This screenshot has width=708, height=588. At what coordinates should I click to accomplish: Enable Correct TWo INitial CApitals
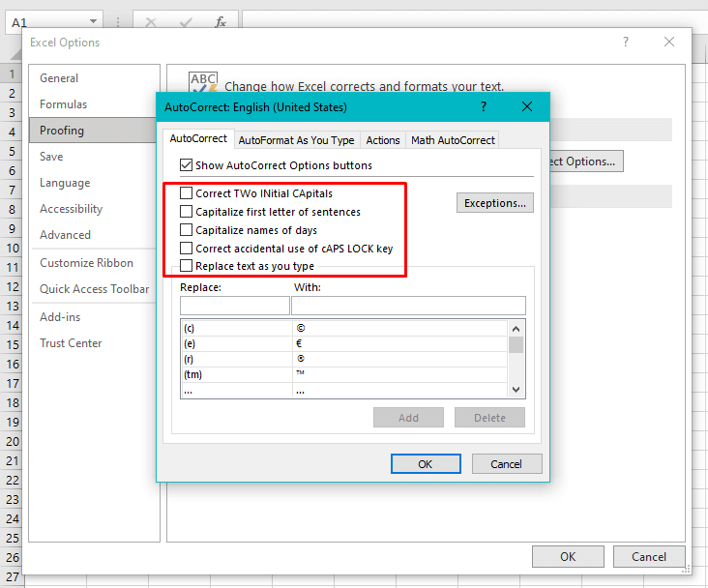point(186,192)
